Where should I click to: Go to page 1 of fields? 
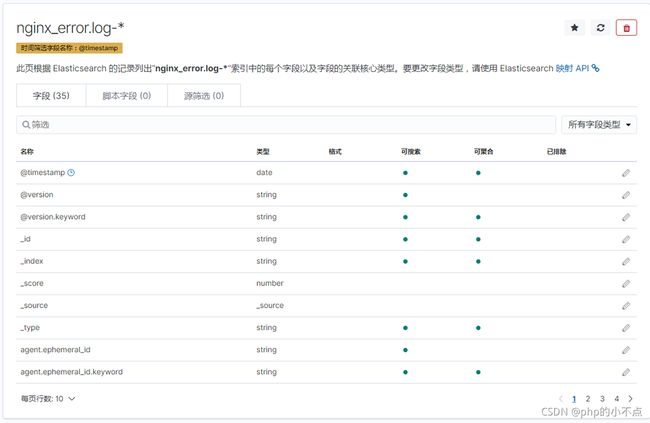click(x=574, y=399)
